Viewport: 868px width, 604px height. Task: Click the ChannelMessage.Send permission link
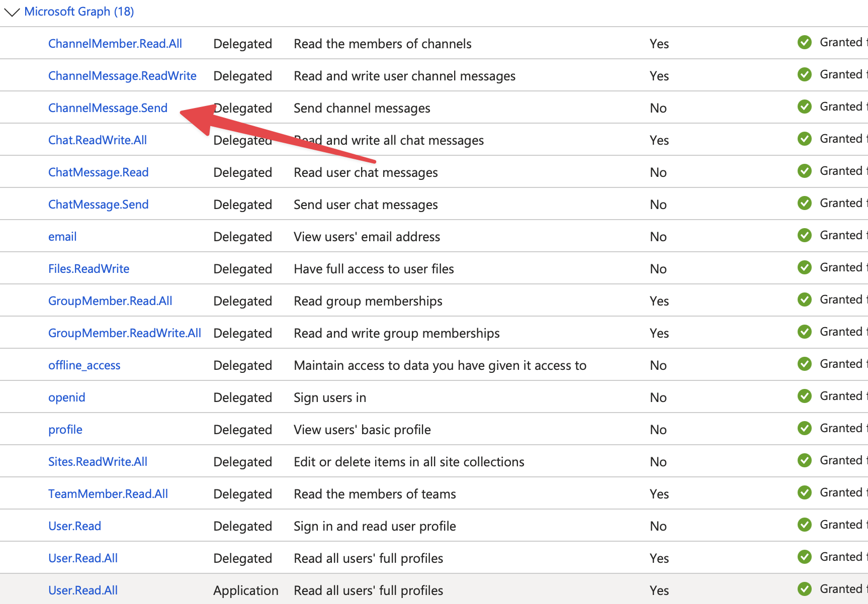click(108, 108)
